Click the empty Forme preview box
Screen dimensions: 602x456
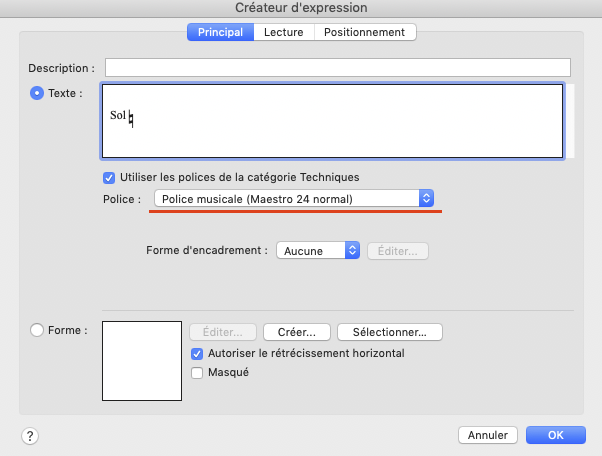pyautogui.click(x=141, y=361)
